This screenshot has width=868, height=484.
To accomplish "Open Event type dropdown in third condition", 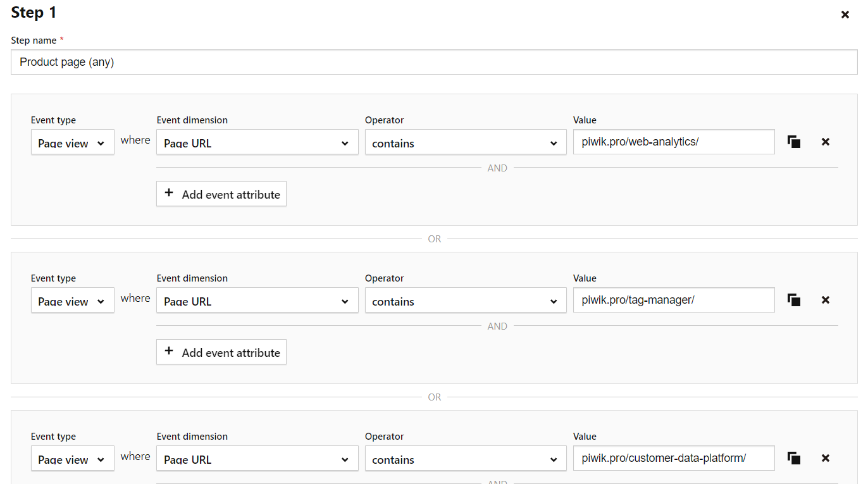I will [x=72, y=459].
